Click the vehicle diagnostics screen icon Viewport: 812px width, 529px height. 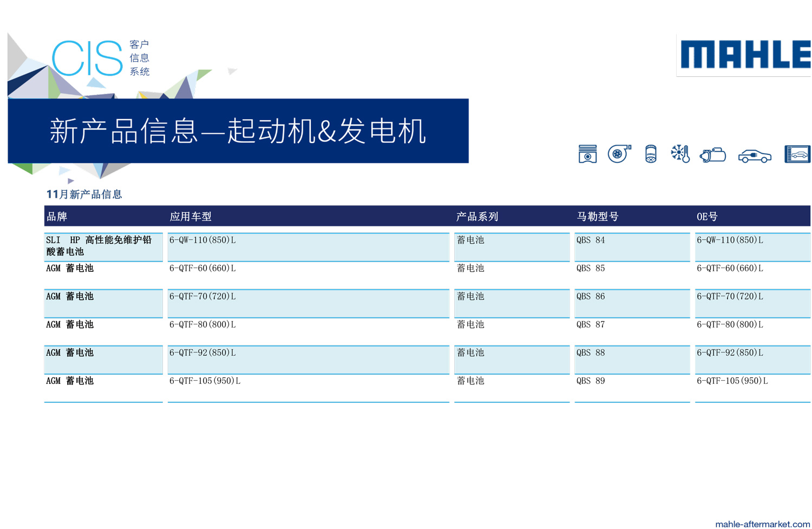(797, 154)
